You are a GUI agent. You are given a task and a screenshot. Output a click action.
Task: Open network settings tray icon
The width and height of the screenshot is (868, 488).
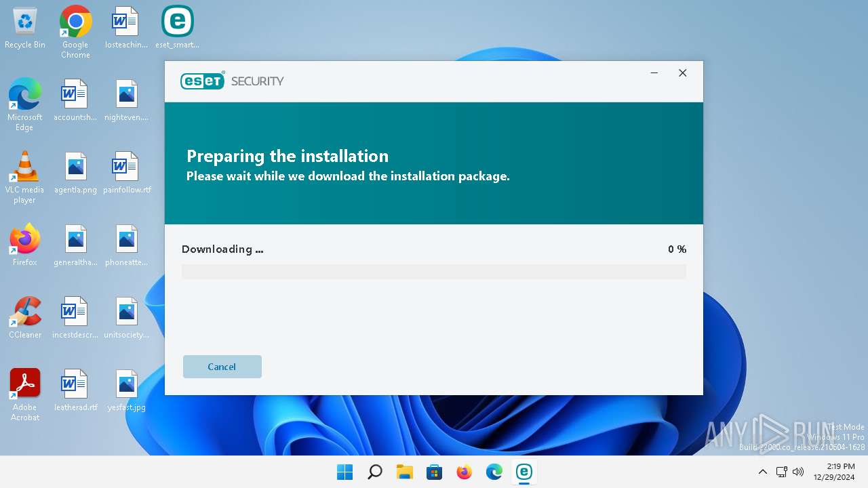tap(781, 472)
